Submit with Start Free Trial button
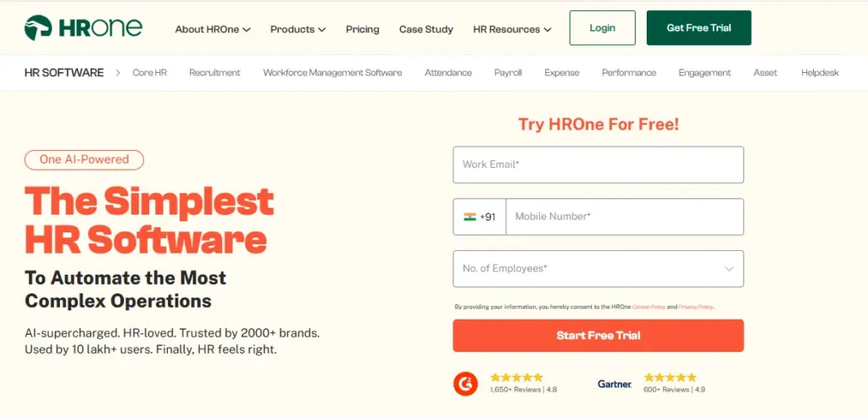Viewport: 868px width, 418px height. click(598, 336)
